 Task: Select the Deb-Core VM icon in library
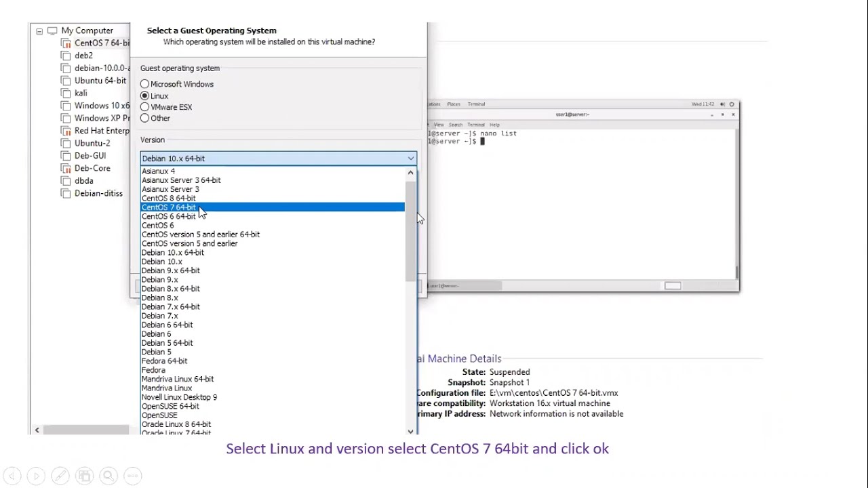tap(66, 168)
